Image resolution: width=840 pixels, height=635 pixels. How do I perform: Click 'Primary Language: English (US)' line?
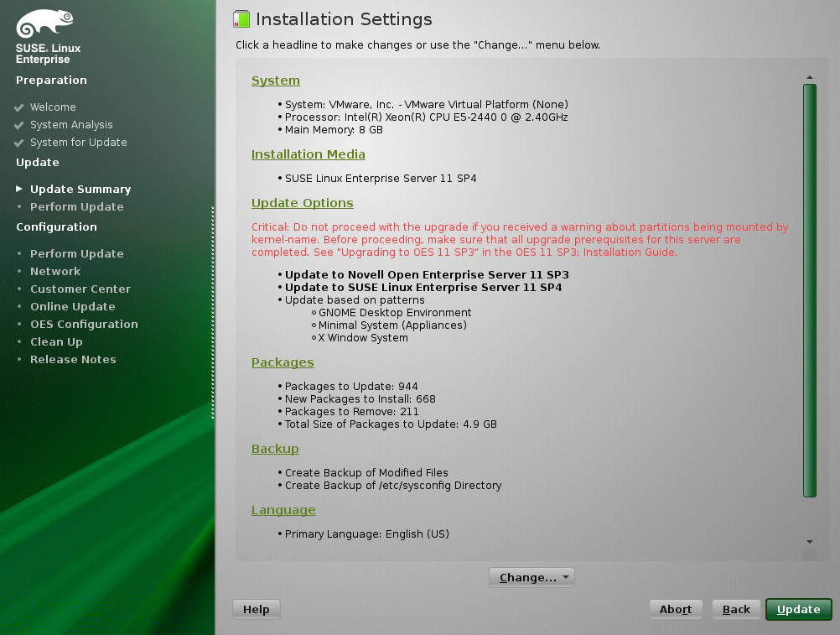pos(367,534)
